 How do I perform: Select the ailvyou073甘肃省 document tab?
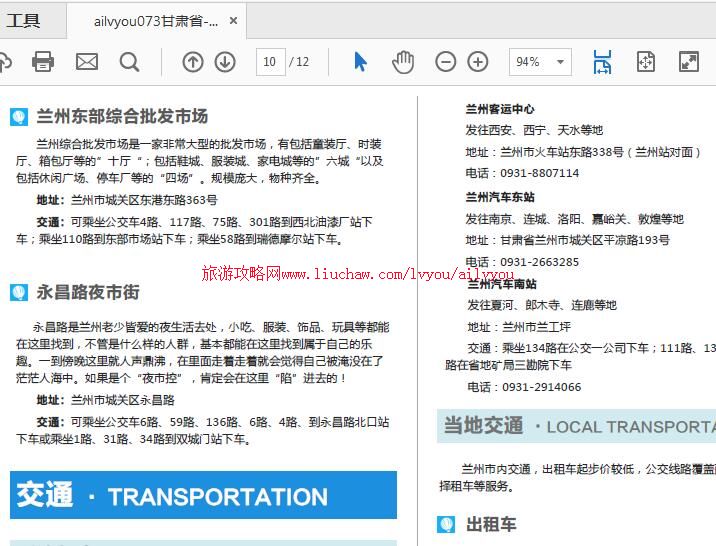coord(155,21)
